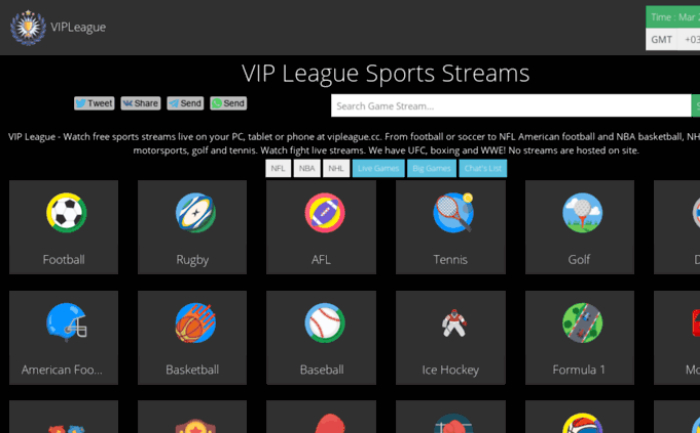Select the Football soccer ball icon
The height and width of the screenshot is (433, 700).
tap(66, 213)
